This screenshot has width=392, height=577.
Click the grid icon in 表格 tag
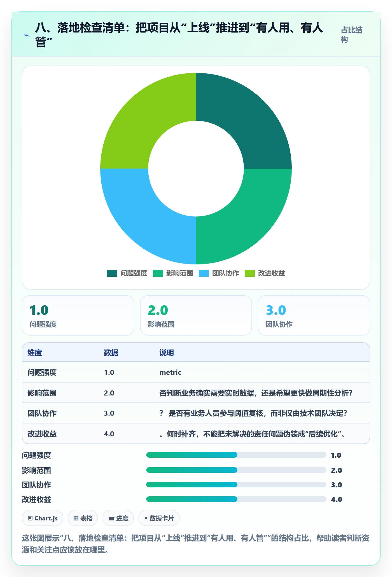pyautogui.click(x=76, y=518)
